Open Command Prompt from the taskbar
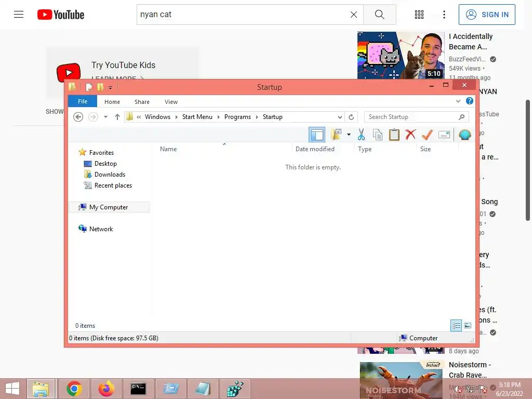The image size is (532, 399). point(138,389)
